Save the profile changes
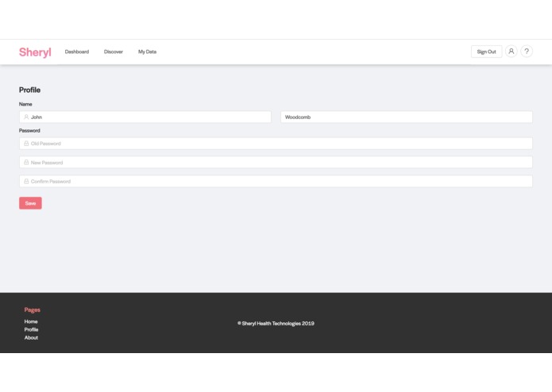The height and width of the screenshot is (392, 552). coord(30,203)
